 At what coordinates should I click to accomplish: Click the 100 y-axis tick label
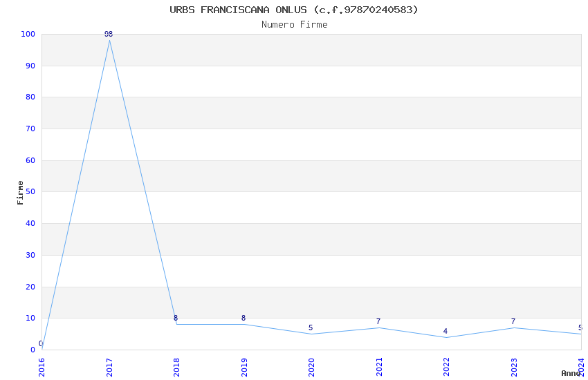pyautogui.click(x=28, y=34)
